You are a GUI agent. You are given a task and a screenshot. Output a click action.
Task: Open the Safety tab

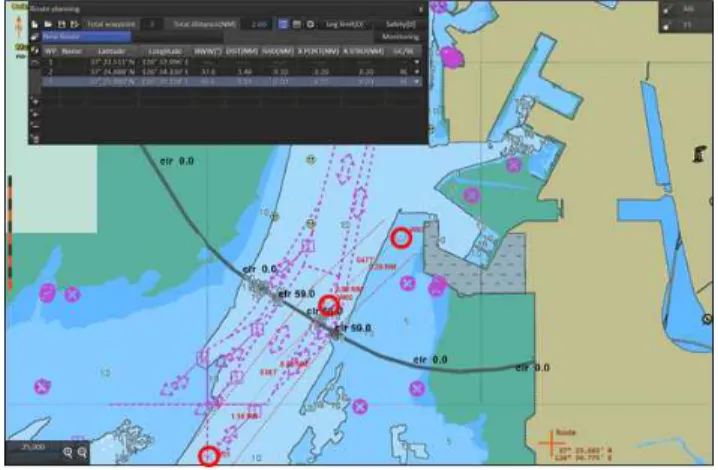click(401, 24)
